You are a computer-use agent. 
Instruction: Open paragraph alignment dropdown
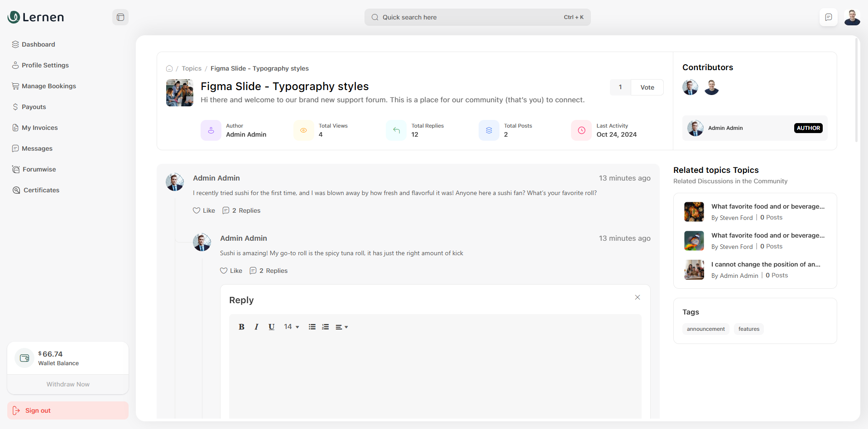click(341, 327)
